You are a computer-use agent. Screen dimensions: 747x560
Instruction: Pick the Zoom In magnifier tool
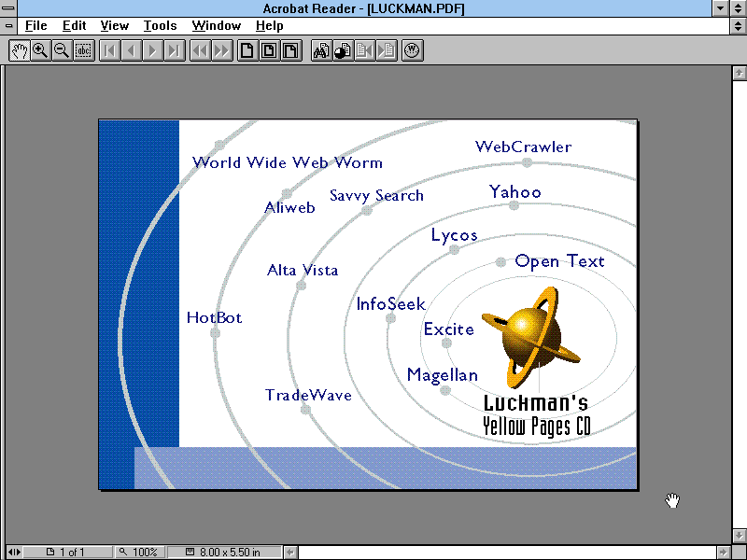coord(40,50)
